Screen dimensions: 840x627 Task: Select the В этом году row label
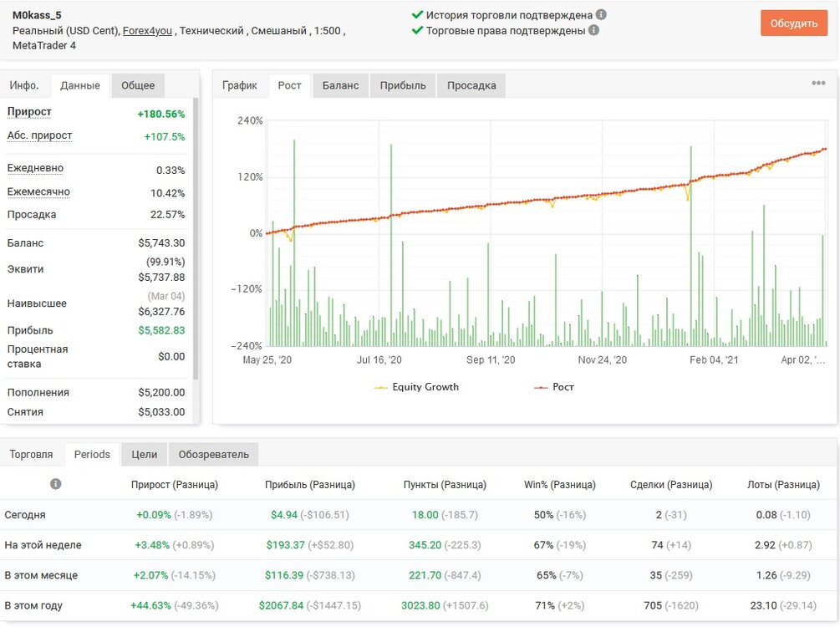33,605
